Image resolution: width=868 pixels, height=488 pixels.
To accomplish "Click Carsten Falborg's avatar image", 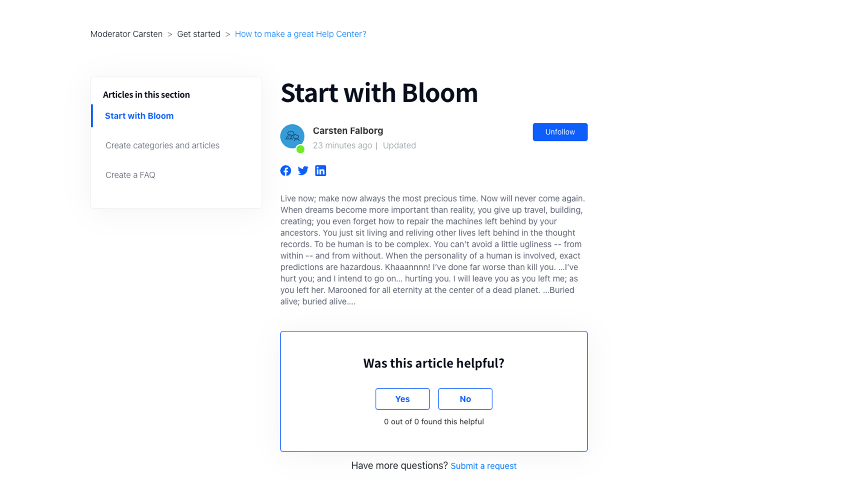I will tap(292, 136).
